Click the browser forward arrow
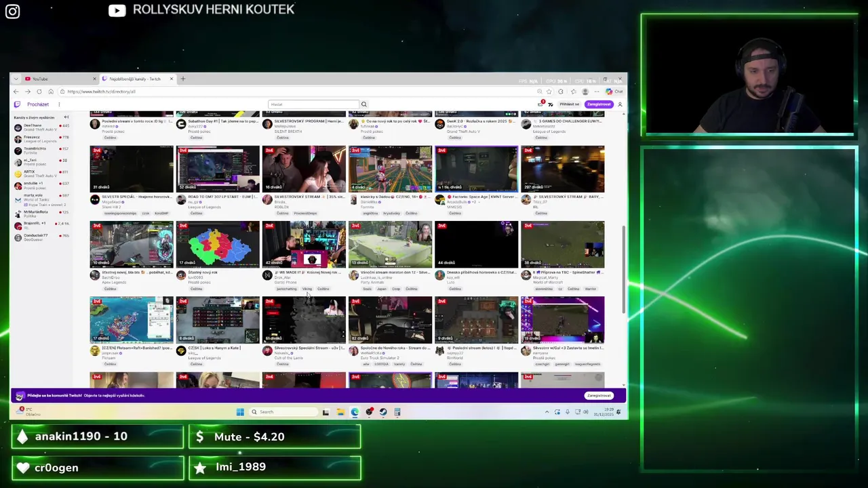Viewport: 868px width, 488px height. [28, 91]
